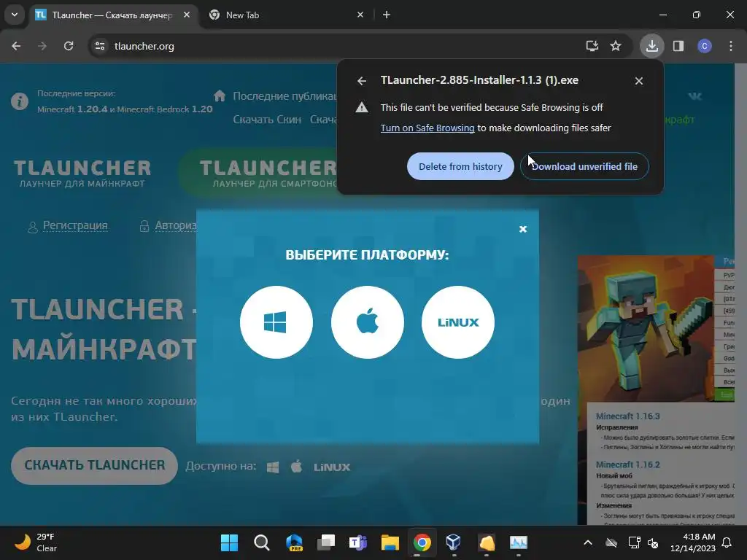Open the VK social icon
747x560 pixels.
[x=694, y=96]
